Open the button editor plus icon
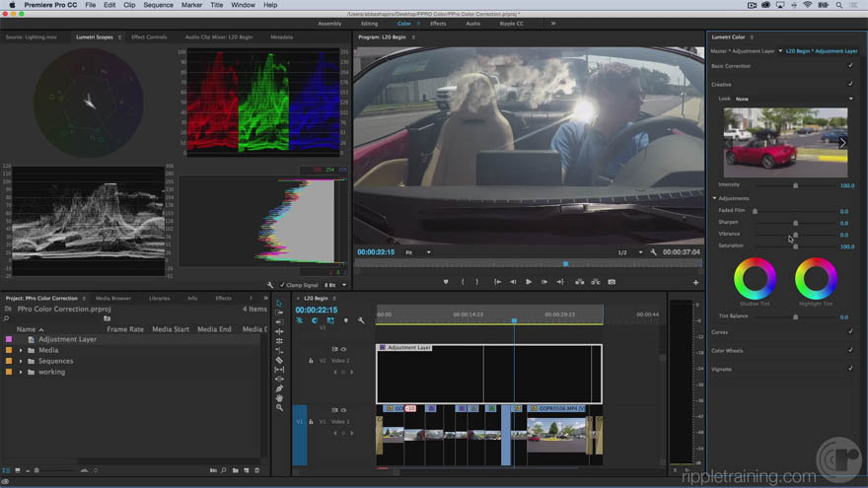The width and height of the screenshot is (868, 488). 695,282
